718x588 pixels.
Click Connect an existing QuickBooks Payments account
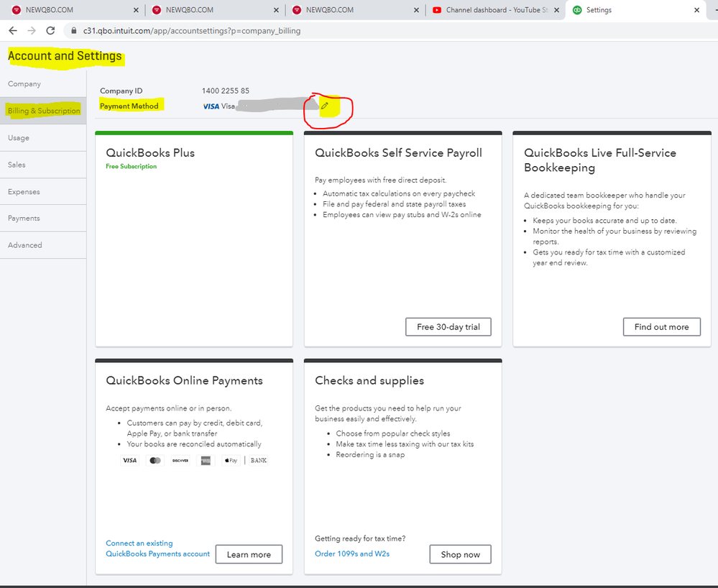tap(157, 548)
